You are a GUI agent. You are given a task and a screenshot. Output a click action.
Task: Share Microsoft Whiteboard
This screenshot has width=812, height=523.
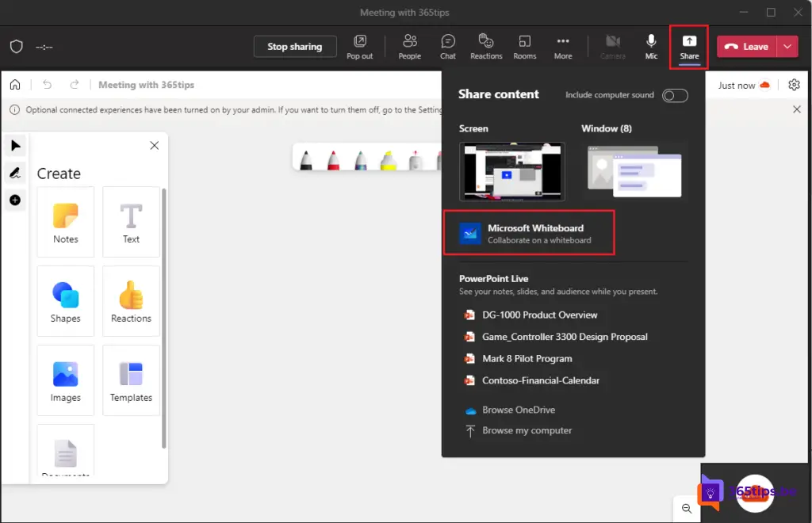529,233
